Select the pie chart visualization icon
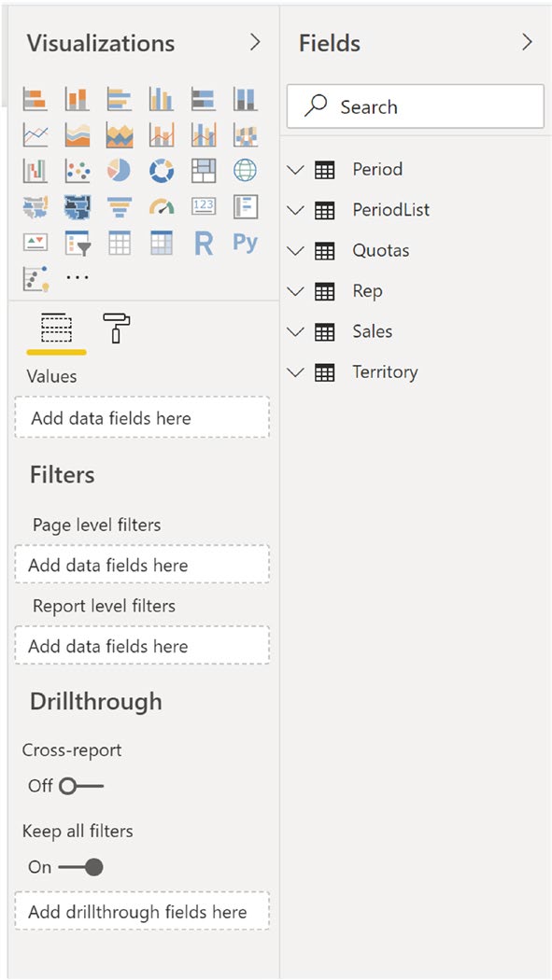552x980 pixels. pos(119,170)
